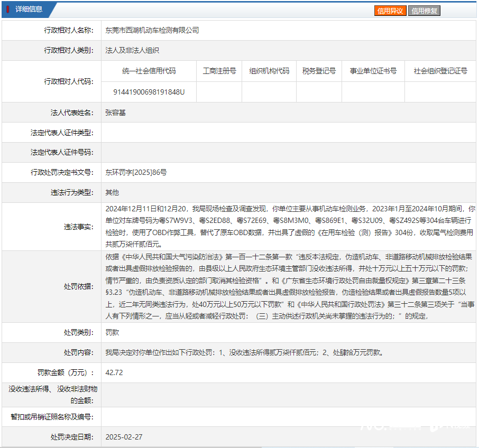Select fine amount 42.72
The height and width of the screenshot is (448, 479).
[x=114, y=372]
